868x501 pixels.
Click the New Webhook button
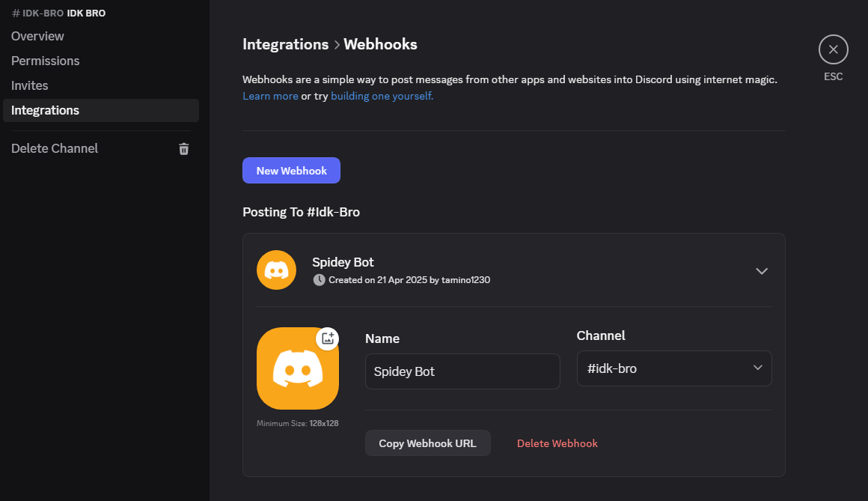(291, 171)
